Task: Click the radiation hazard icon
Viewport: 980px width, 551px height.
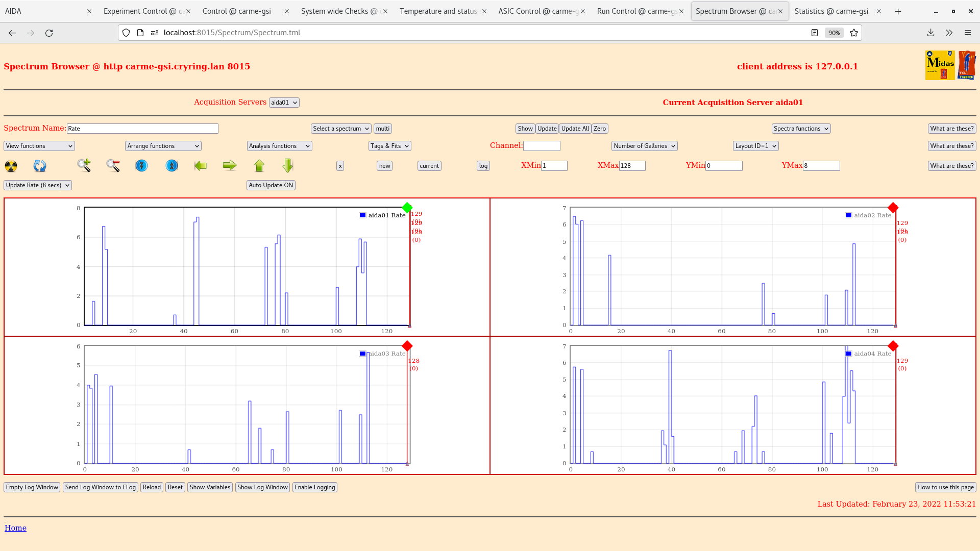Action: click(11, 166)
